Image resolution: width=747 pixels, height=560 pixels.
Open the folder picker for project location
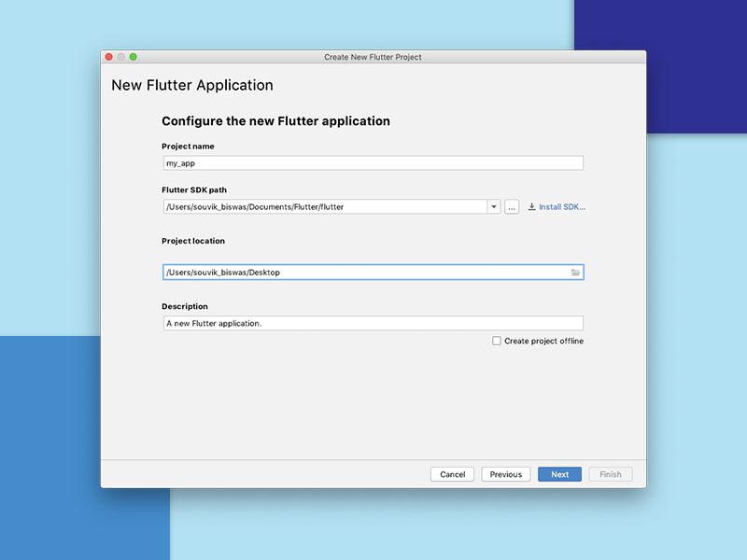click(x=574, y=271)
